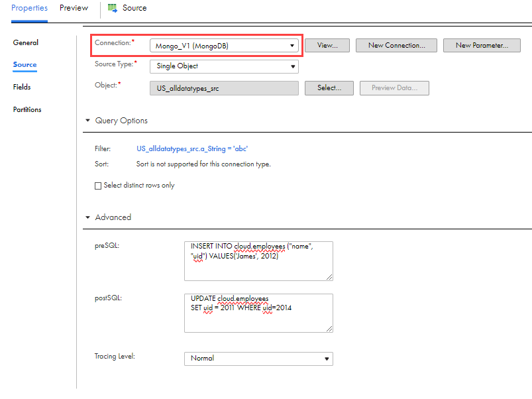The height and width of the screenshot is (399, 532).
Task: Click the Source title in header
Action: (x=134, y=8)
